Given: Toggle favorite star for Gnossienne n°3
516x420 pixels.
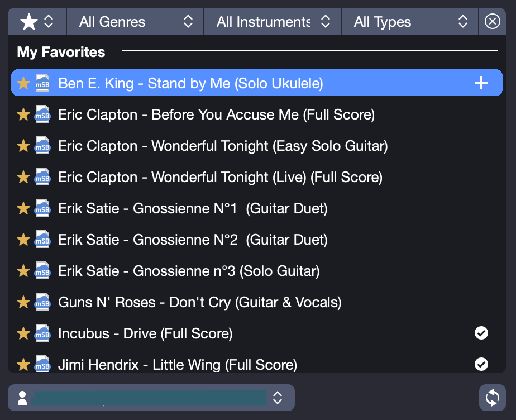Looking at the screenshot, I should pyautogui.click(x=23, y=271).
